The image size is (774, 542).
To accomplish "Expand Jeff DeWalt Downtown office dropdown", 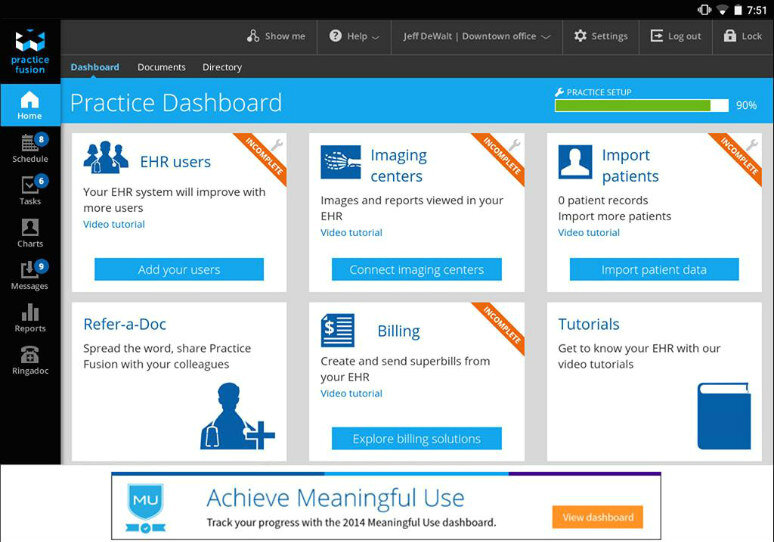I will tap(476, 36).
